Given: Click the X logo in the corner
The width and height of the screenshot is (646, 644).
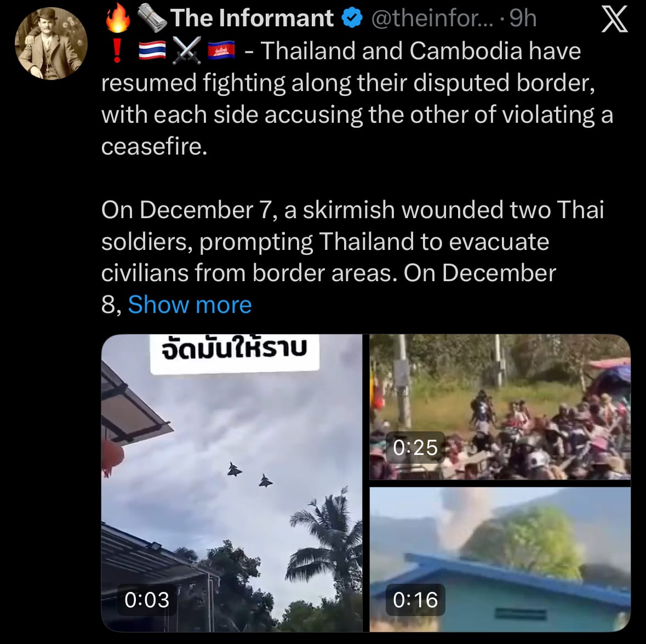Looking at the screenshot, I should point(614,19).
